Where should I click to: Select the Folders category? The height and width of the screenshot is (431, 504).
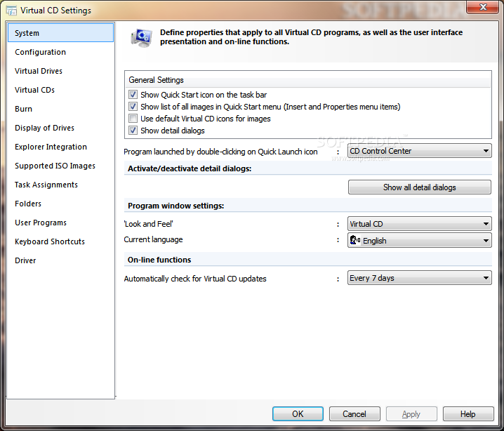click(x=61, y=204)
